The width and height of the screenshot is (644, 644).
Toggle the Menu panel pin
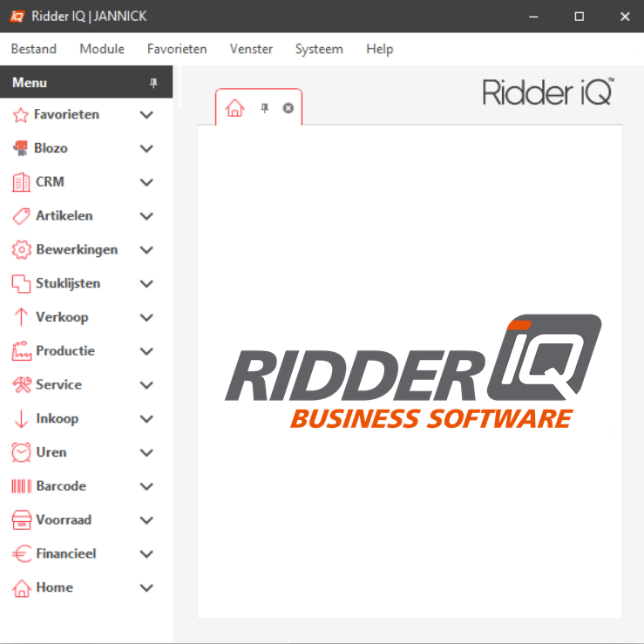click(x=154, y=83)
